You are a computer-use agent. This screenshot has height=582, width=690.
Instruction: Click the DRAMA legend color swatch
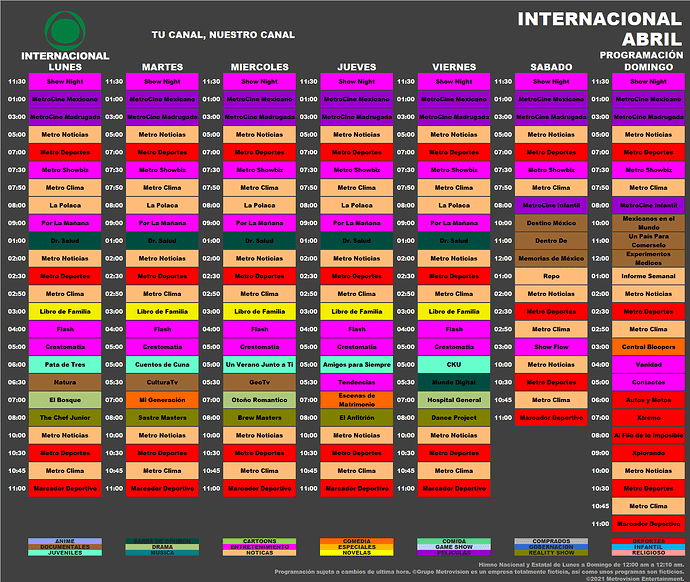tap(162, 547)
